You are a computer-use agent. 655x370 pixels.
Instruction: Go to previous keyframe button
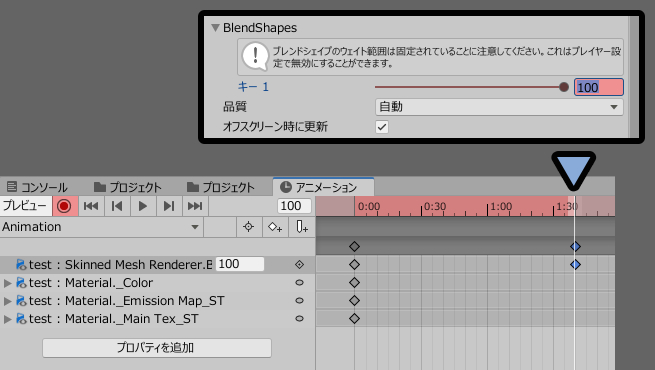(117, 206)
